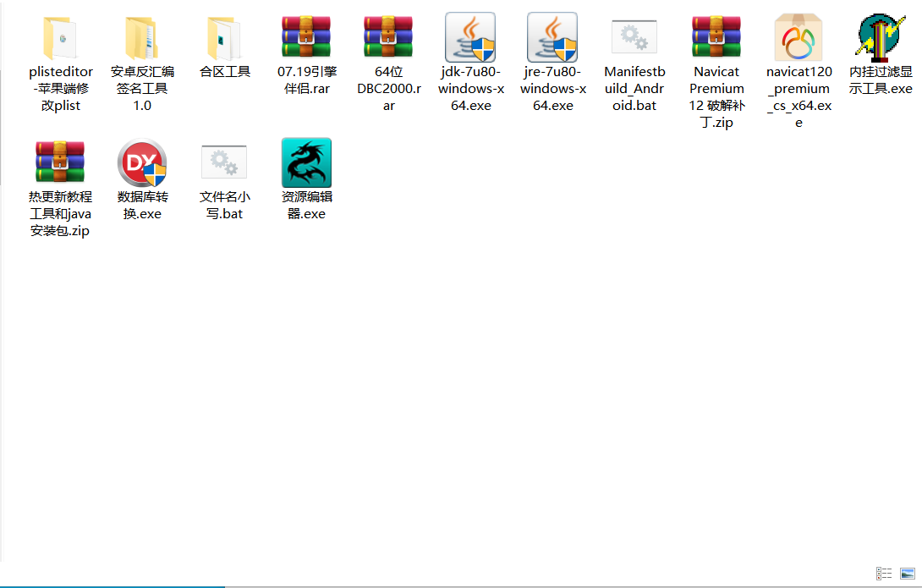This screenshot has width=922, height=588.
Task: Switch to details list view
Action: pyautogui.click(x=884, y=574)
